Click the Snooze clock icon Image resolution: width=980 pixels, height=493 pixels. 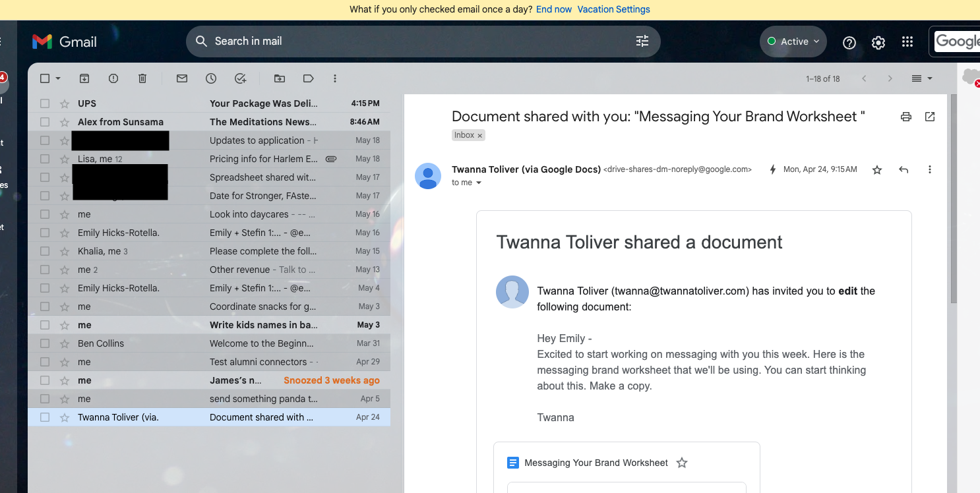click(211, 78)
